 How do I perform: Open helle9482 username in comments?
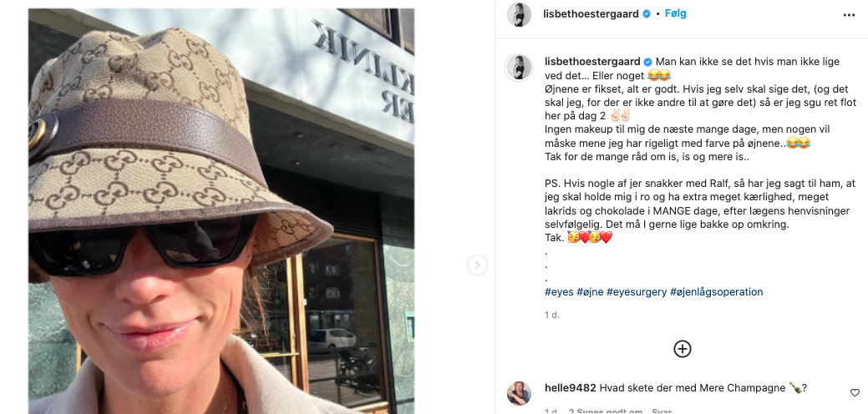pyautogui.click(x=571, y=388)
